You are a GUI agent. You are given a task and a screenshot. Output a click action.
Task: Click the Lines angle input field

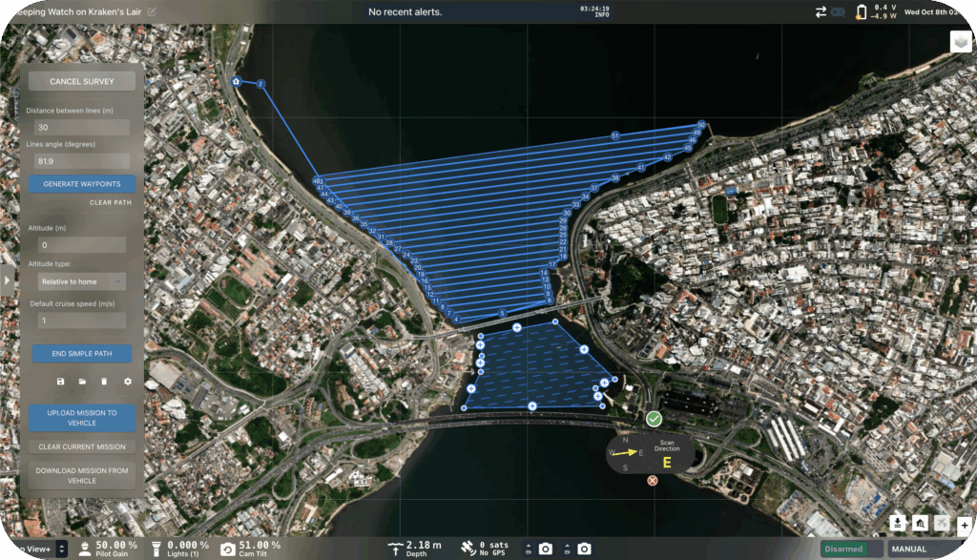81,162
